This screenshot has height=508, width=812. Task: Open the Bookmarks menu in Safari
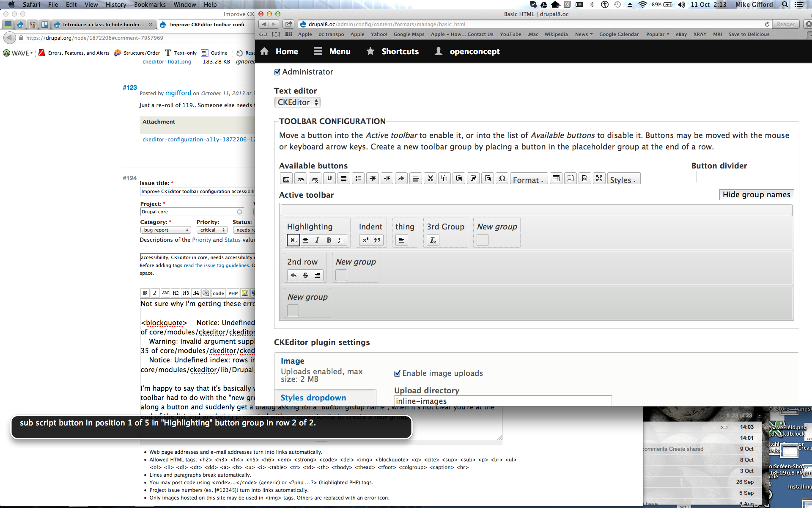tap(150, 5)
